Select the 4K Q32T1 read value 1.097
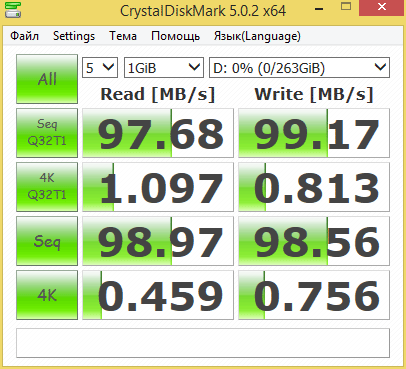 pyautogui.click(x=158, y=187)
